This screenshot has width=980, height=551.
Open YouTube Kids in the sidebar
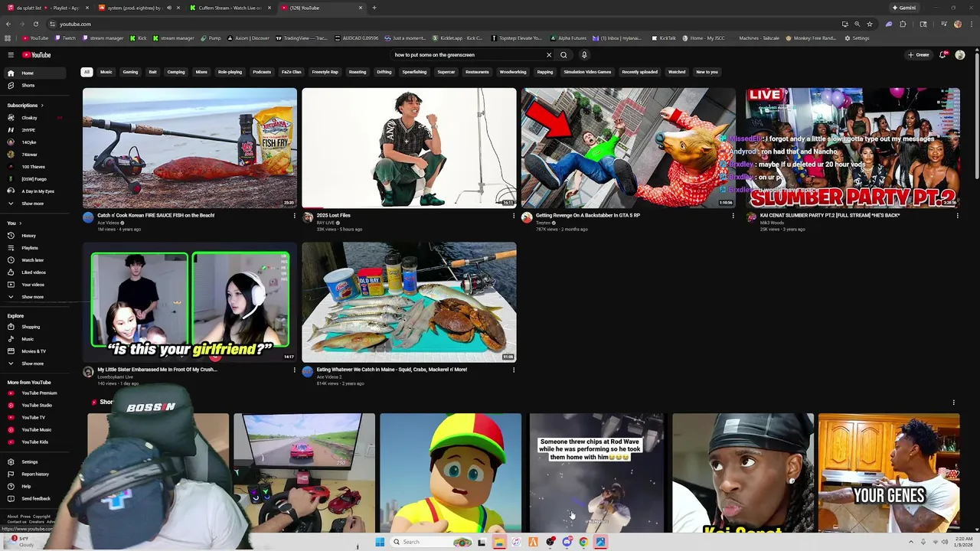[x=34, y=442]
